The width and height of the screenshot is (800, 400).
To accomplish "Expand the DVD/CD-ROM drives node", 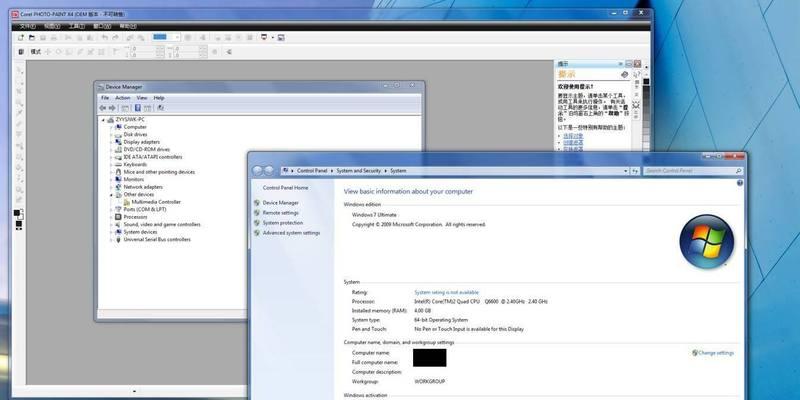I will [111, 149].
